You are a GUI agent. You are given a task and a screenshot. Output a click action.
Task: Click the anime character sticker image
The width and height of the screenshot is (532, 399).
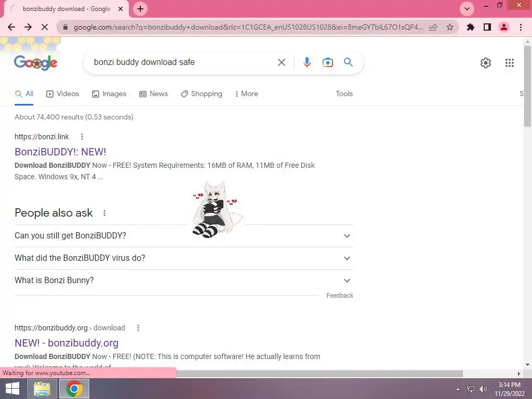point(218,210)
